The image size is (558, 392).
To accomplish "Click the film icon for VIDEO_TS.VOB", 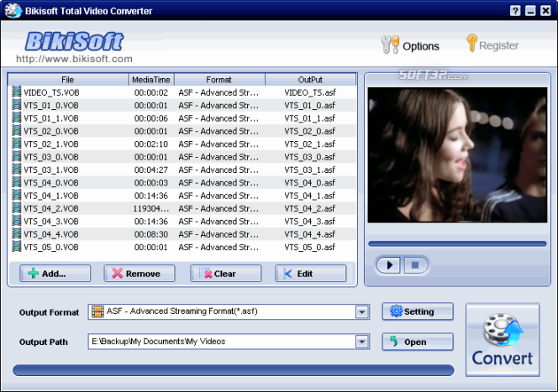I will click(x=16, y=91).
